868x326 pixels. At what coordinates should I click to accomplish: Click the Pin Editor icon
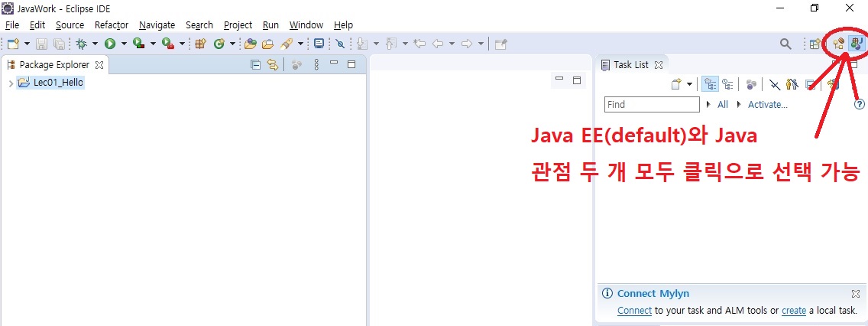[x=501, y=44]
